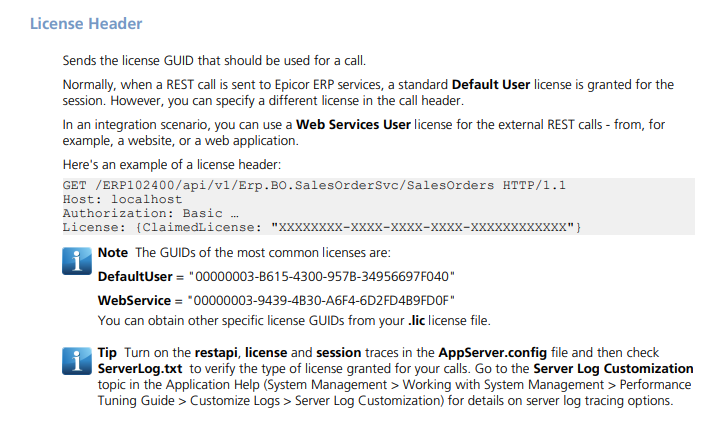Click the Authorization: Basic code line
This screenshot has width=728, height=425.
coord(150,213)
